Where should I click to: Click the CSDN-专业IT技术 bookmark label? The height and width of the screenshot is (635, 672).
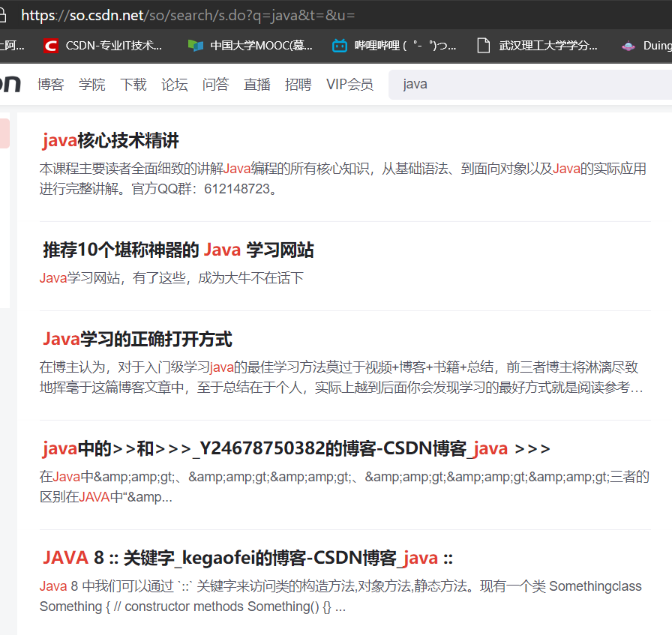[x=113, y=46]
